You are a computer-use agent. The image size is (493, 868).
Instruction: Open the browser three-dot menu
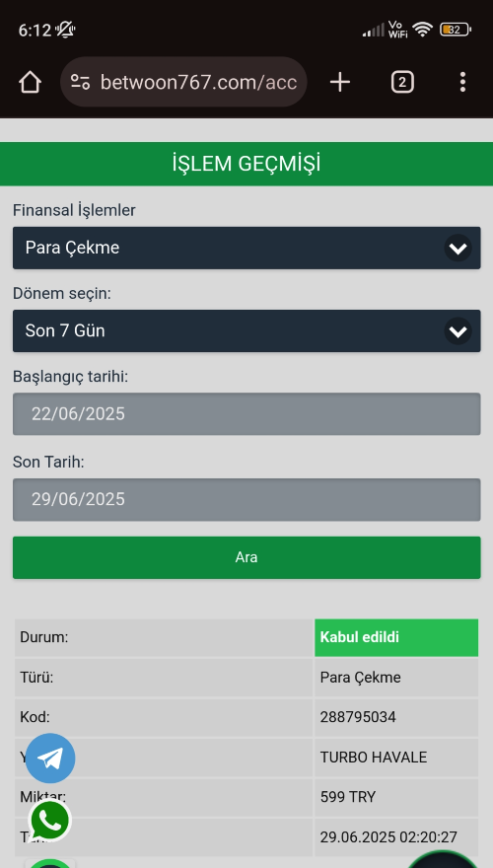point(462,83)
